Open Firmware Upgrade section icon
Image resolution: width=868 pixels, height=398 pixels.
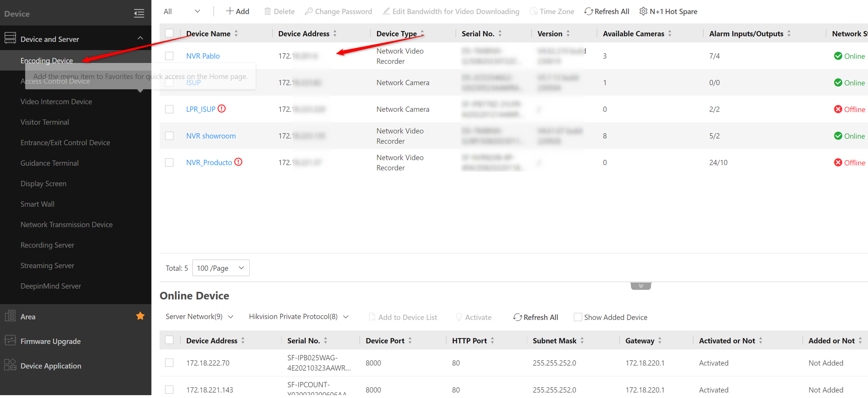[10, 341]
